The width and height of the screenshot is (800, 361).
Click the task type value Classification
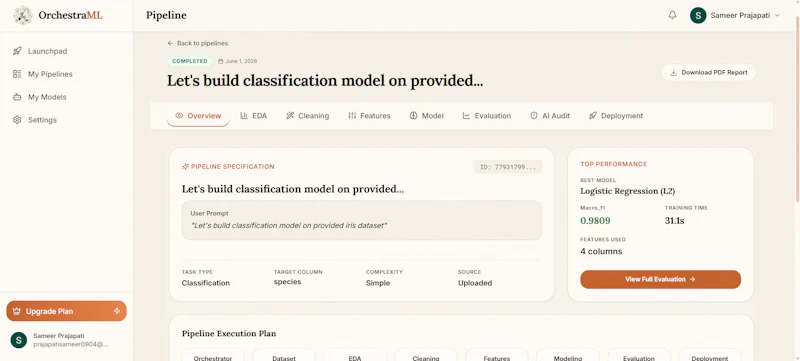(206, 283)
